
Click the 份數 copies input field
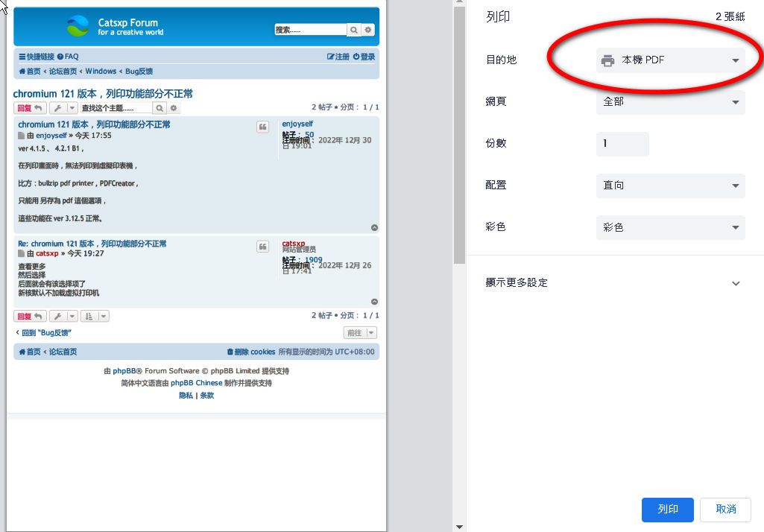(622, 144)
